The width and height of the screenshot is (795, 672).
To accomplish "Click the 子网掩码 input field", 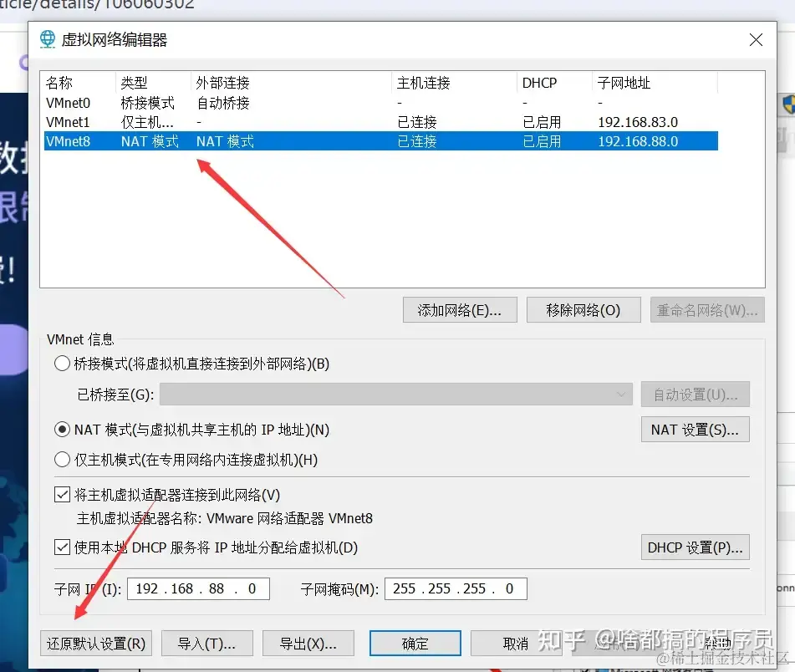I will pos(456,589).
